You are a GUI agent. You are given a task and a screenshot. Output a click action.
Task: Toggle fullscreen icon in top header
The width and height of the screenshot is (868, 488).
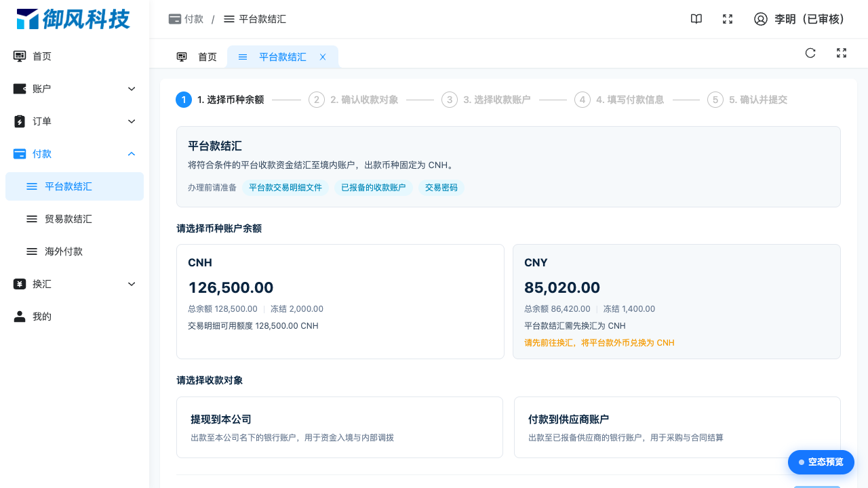(728, 19)
